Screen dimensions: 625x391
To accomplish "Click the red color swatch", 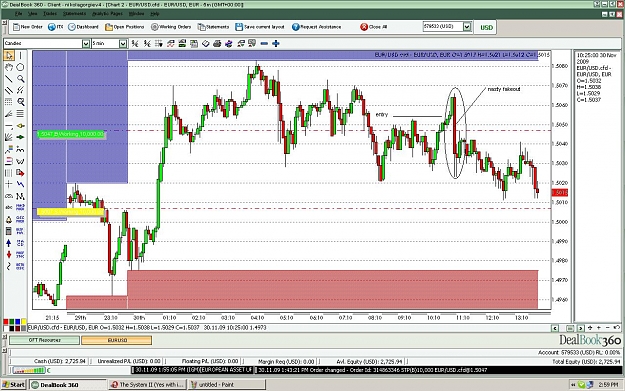I will tap(6, 322).
